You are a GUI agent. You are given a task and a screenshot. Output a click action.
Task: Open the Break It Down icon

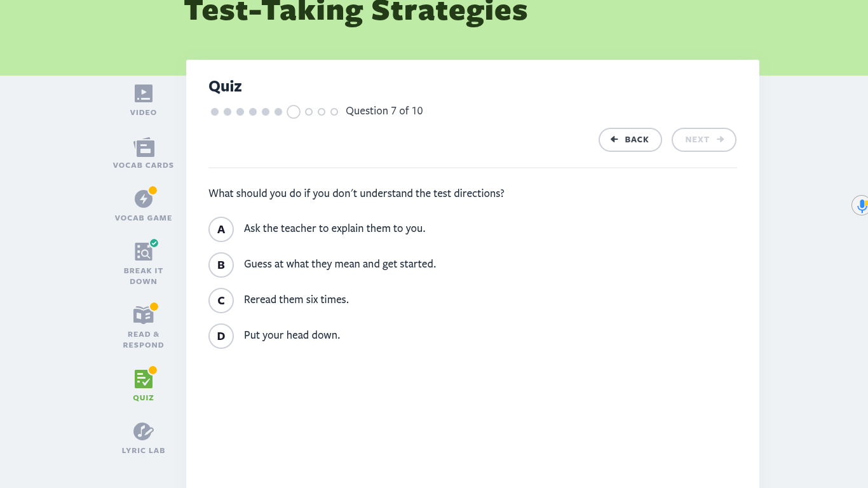pyautogui.click(x=144, y=252)
